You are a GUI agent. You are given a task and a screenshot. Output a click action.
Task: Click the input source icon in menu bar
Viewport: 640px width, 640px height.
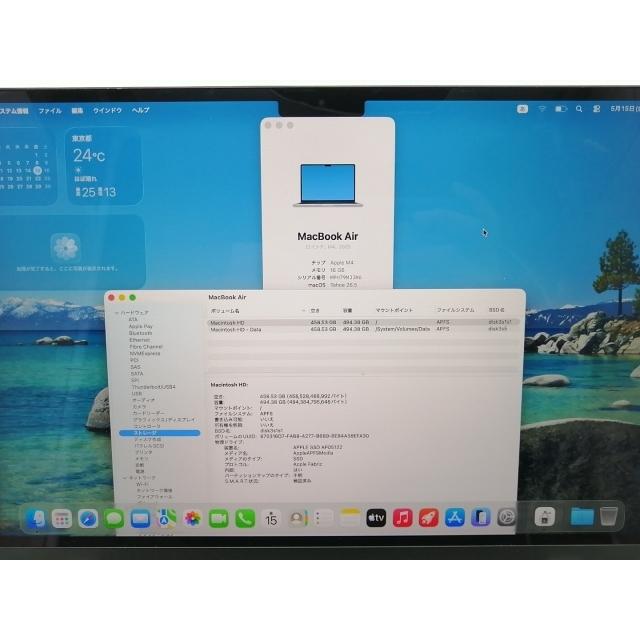[522, 109]
